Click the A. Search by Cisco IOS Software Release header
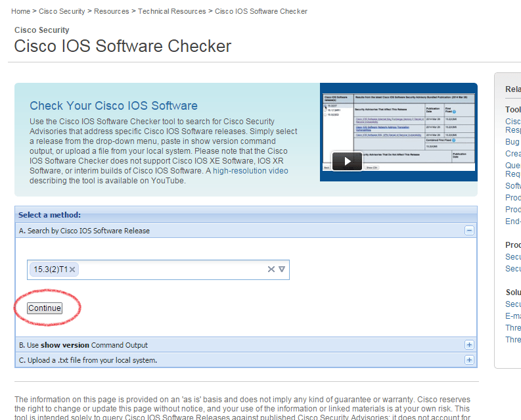 tap(246, 231)
